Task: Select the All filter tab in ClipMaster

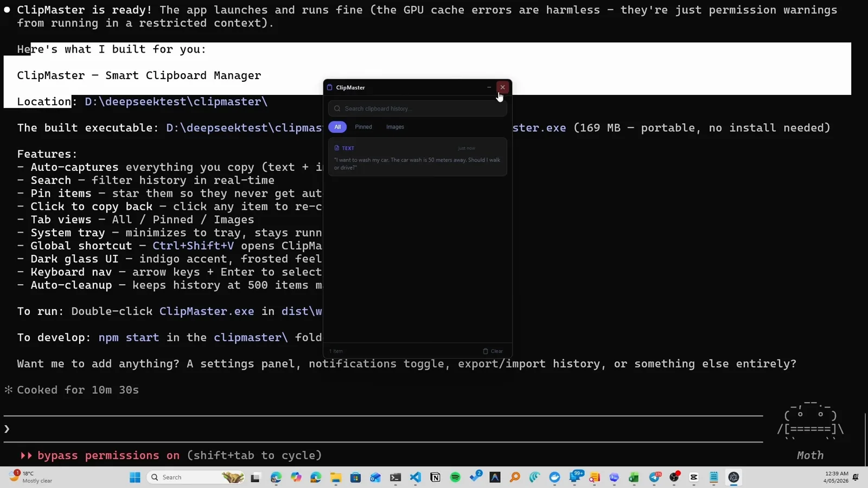Action: click(x=337, y=127)
